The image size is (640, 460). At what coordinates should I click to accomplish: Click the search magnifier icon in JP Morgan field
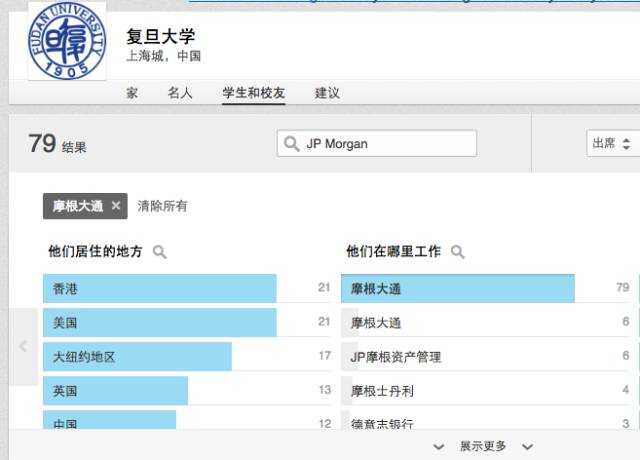291,144
